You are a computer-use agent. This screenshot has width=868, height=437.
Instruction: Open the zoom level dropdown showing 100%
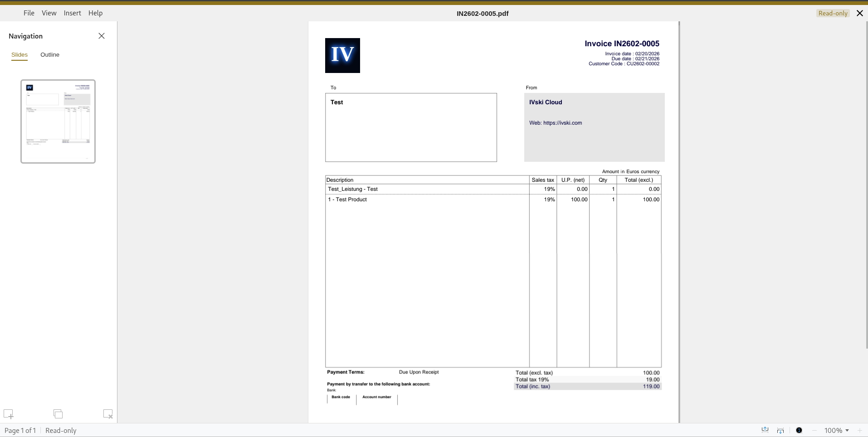[x=836, y=430]
